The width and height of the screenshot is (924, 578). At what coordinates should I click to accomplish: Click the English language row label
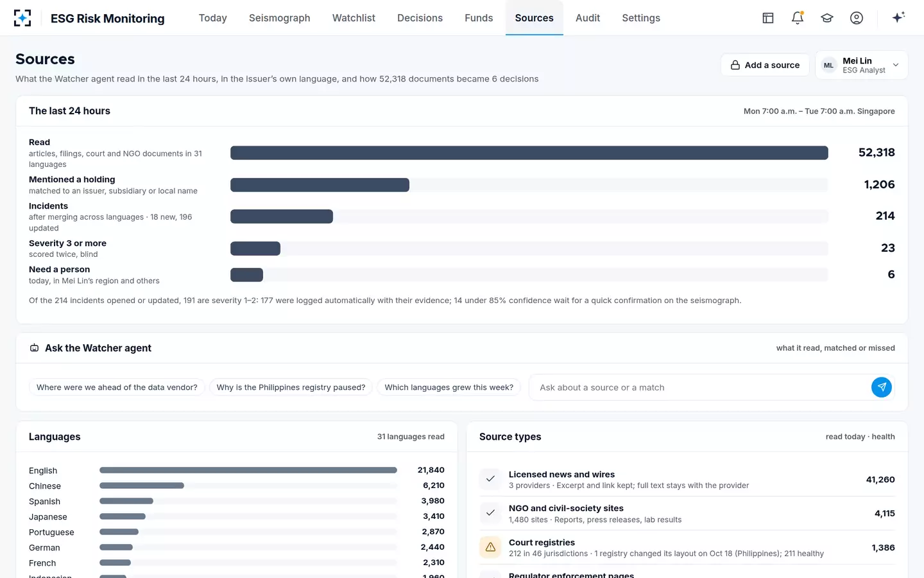pos(43,471)
